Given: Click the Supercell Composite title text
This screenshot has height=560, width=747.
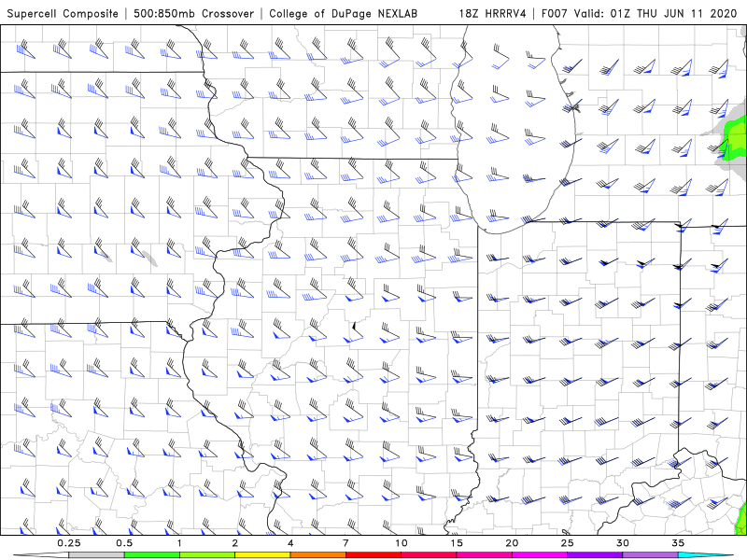Looking at the screenshot, I should coord(63,13).
